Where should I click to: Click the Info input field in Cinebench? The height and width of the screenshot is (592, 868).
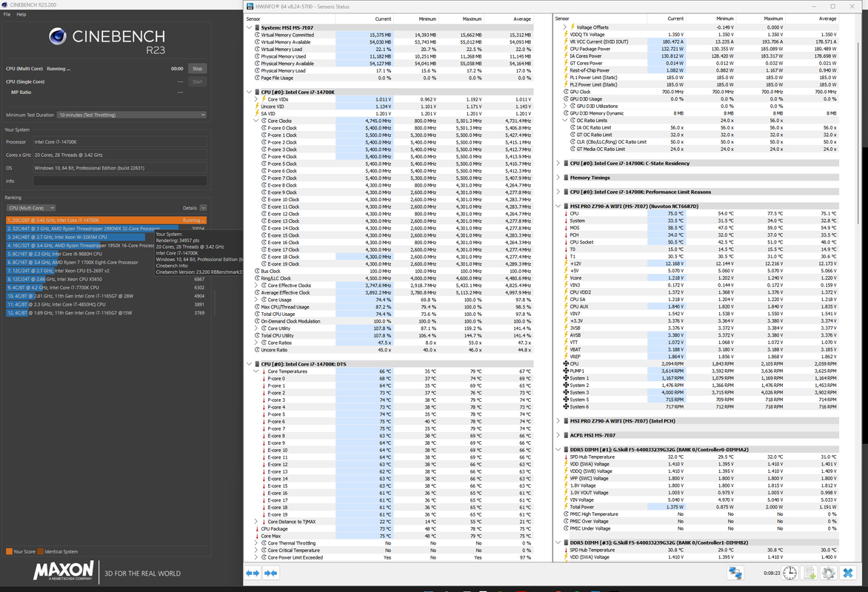120,181
